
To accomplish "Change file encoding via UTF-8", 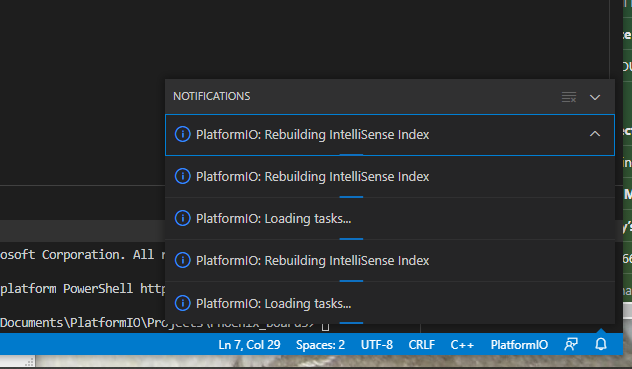I will click(x=376, y=345).
